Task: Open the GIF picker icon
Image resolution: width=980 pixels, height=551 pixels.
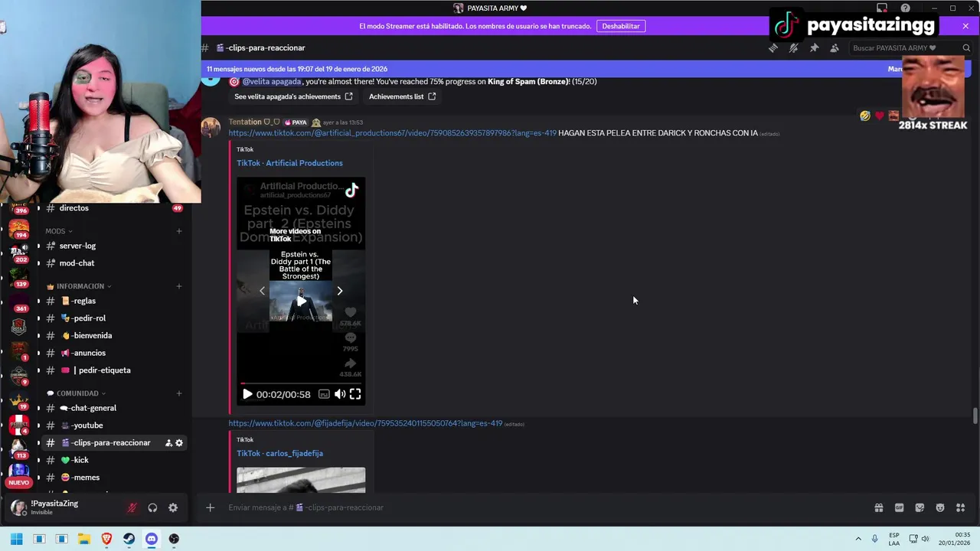Action: coord(899,507)
